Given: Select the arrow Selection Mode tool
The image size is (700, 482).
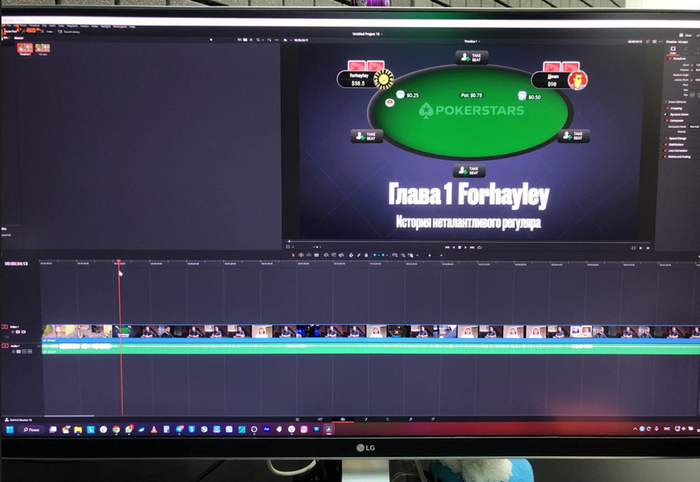Looking at the screenshot, I should click(293, 255).
